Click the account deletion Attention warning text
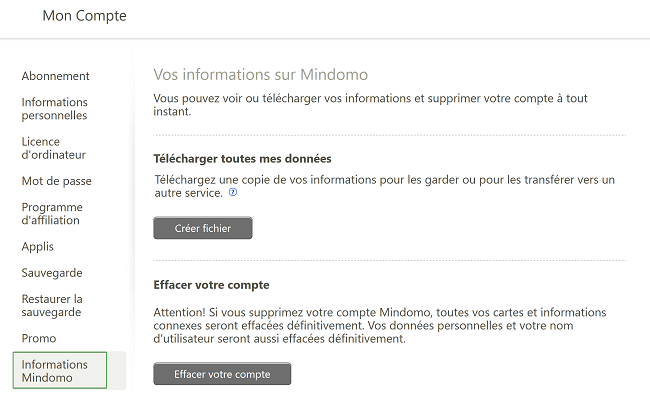 click(x=380, y=325)
